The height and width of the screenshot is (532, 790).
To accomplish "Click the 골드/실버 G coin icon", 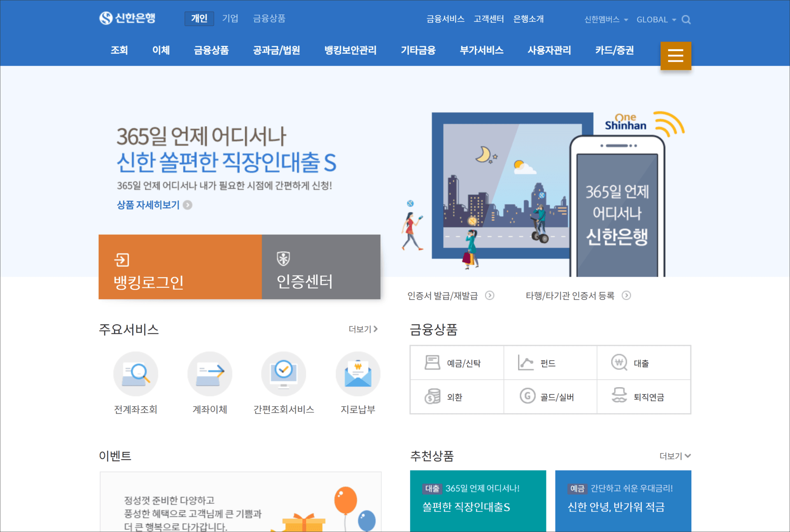I will (527, 396).
